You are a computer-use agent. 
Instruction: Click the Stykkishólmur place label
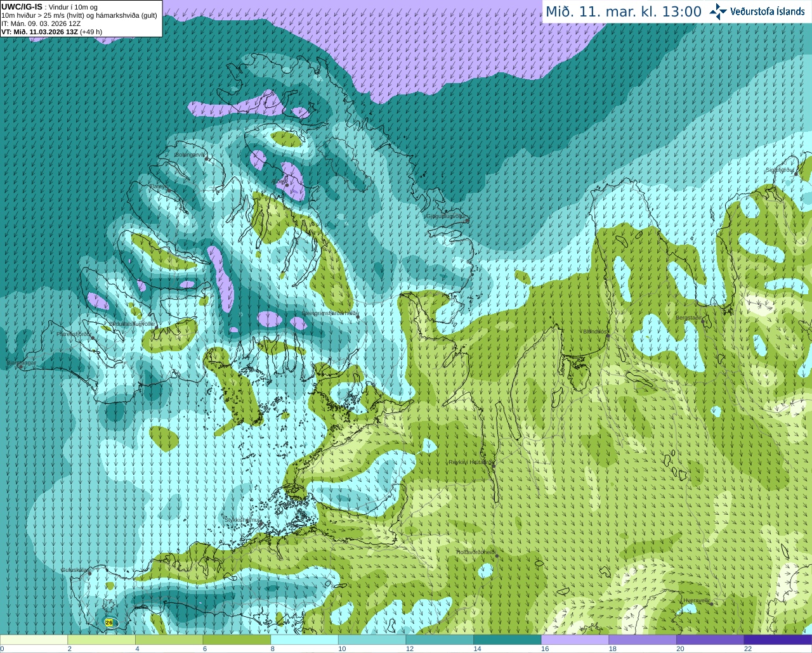tap(242, 519)
